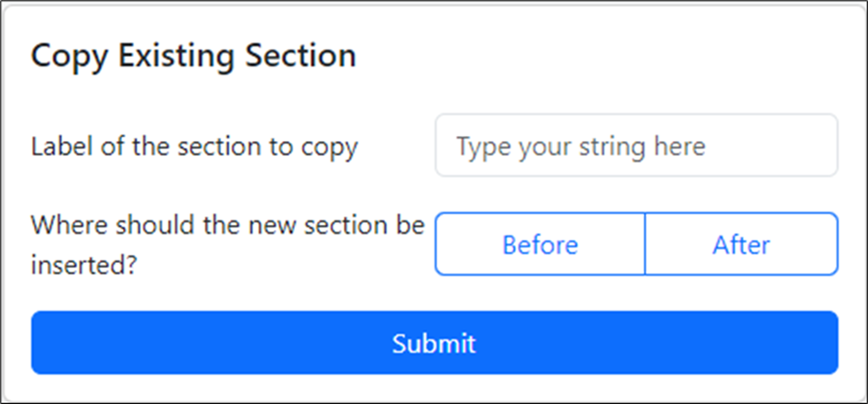Submit the Copy Existing Section form
Viewport: 868px width, 404px height.
point(434,343)
